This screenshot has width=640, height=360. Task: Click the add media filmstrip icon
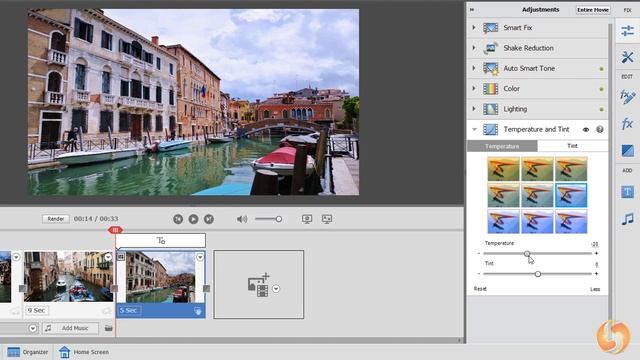258,285
